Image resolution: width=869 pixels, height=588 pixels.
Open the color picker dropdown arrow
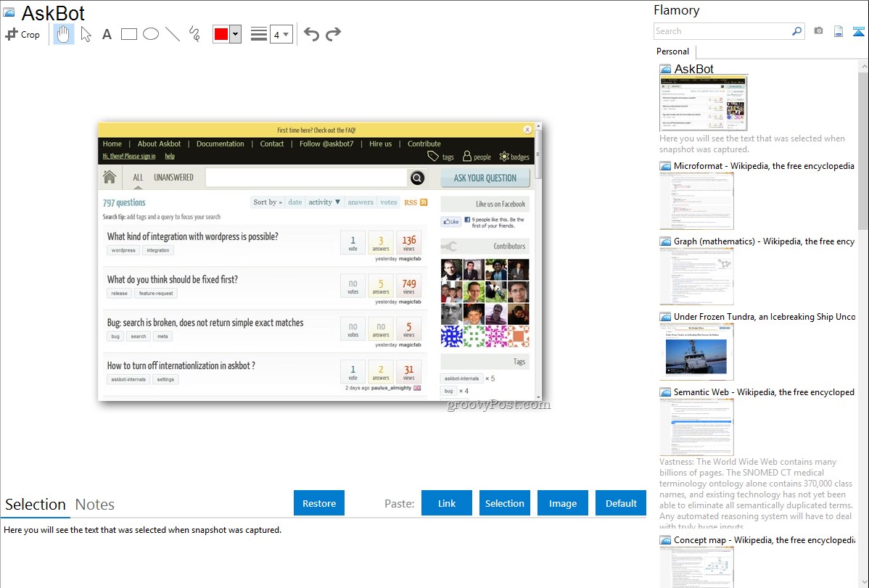click(235, 34)
